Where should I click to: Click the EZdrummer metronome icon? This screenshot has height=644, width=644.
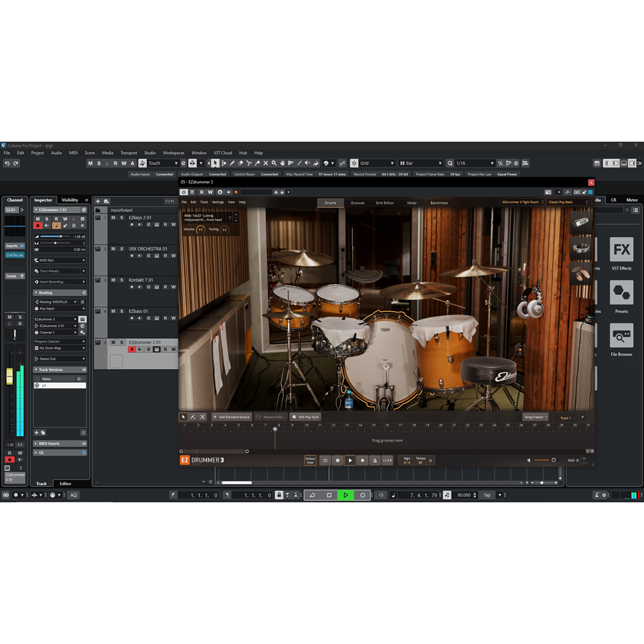(x=375, y=460)
